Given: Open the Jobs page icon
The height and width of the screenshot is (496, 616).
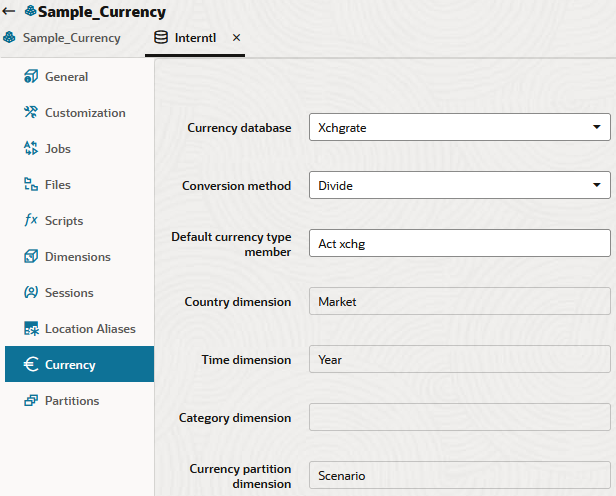Looking at the screenshot, I should coord(31,148).
